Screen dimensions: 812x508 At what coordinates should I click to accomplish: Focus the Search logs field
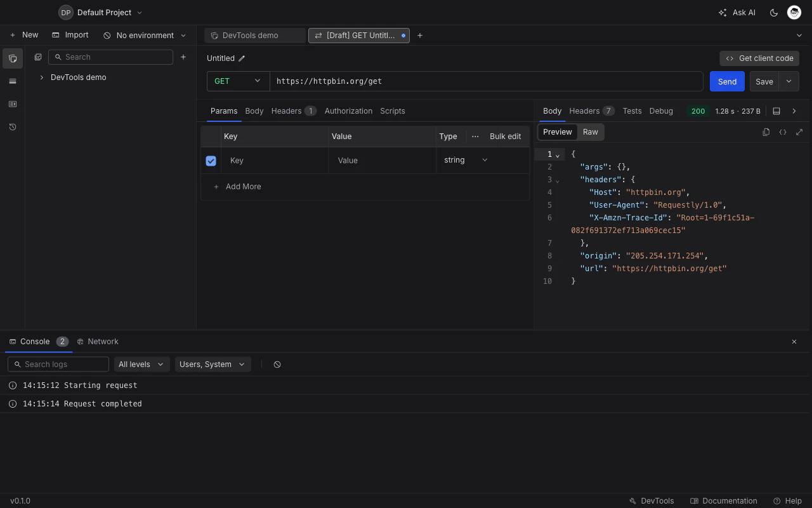(x=58, y=364)
